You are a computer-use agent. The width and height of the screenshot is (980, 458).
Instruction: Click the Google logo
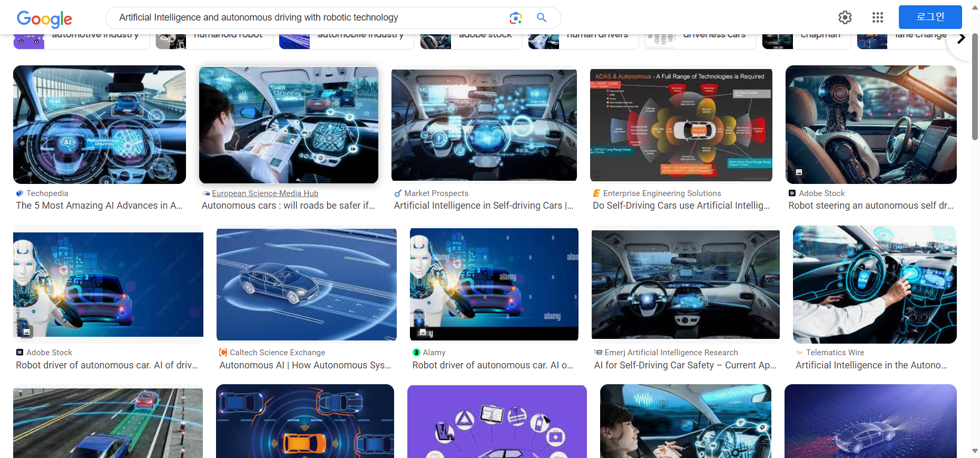click(x=45, y=19)
